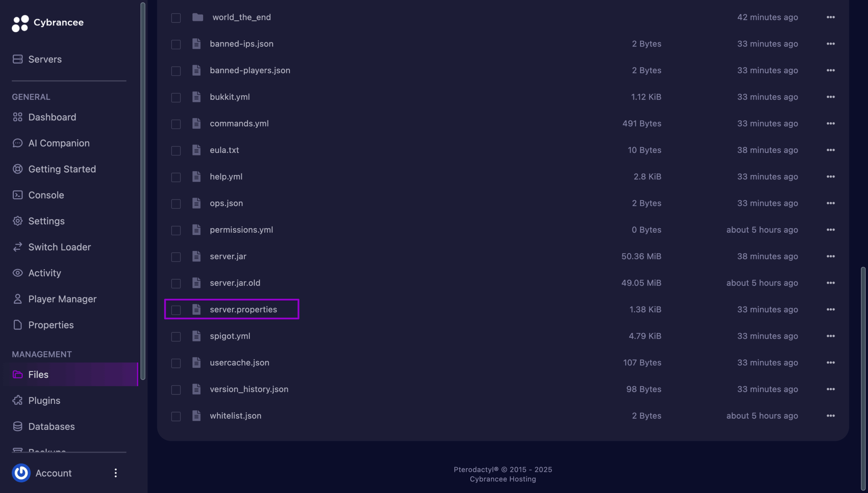Click the Plugins puzzle piece icon

18,400
